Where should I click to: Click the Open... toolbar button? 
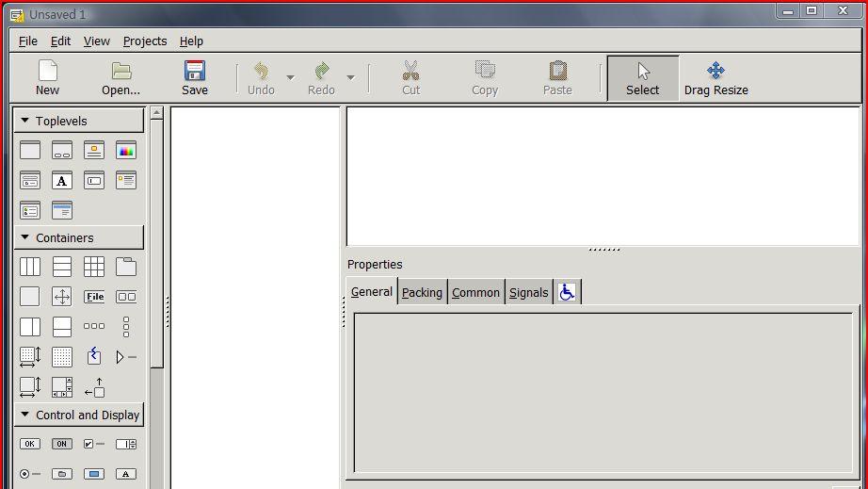[x=121, y=78]
